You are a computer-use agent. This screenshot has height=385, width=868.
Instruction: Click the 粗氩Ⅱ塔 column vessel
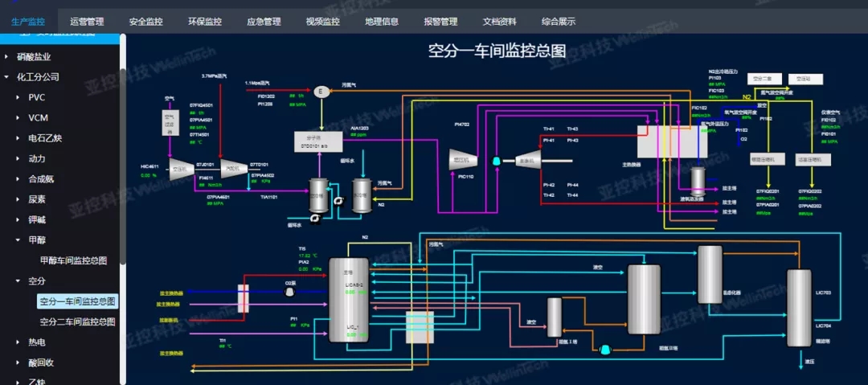(644, 300)
